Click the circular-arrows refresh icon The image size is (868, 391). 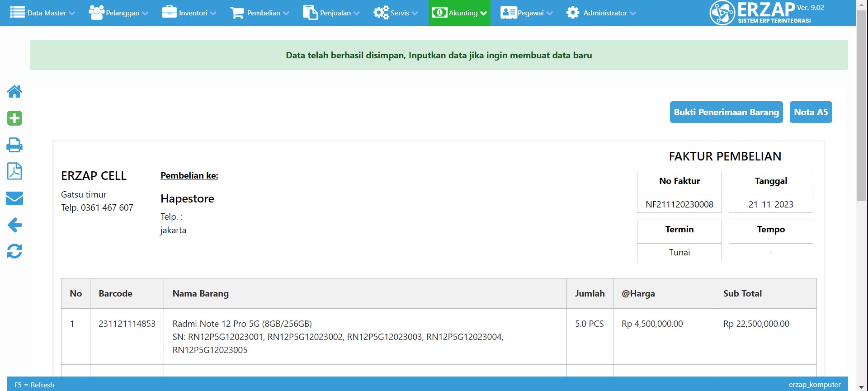[14, 251]
